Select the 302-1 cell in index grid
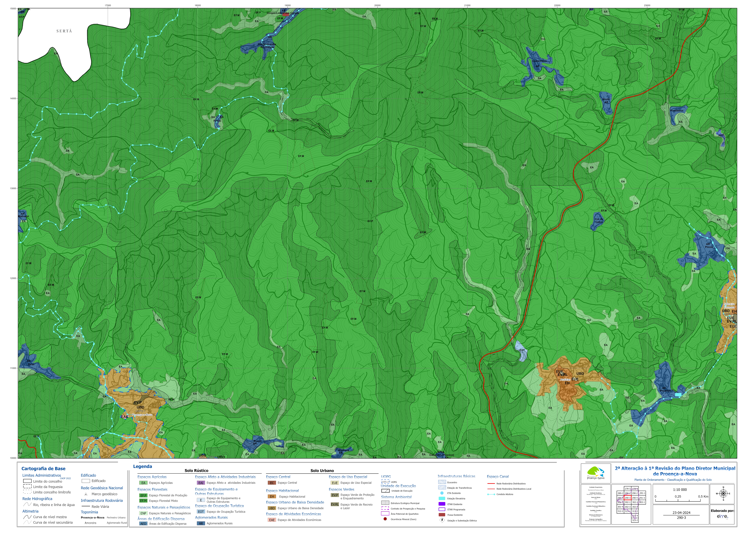 pyautogui.click(x=628, y=502)
